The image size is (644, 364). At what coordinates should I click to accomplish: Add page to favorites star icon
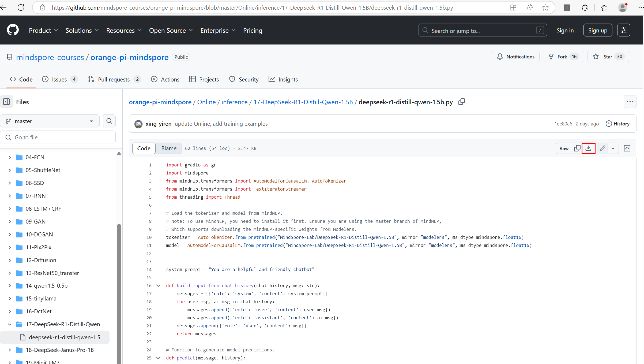coord(545,8)
